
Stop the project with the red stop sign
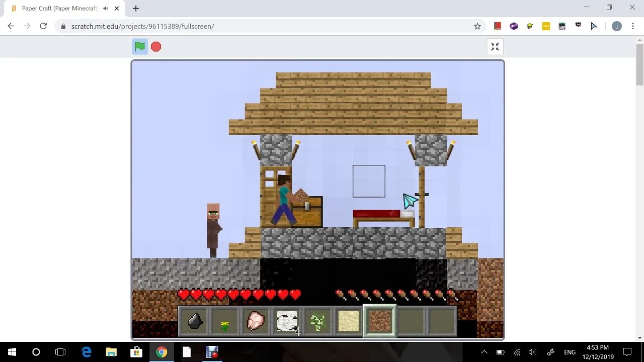click(x=156, y=47)
